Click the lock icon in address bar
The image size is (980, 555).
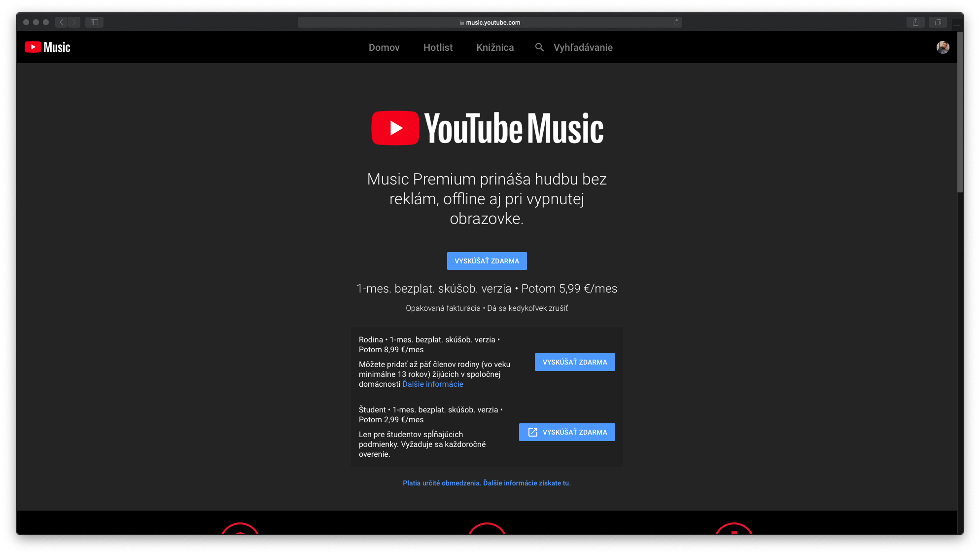[462, 22]
